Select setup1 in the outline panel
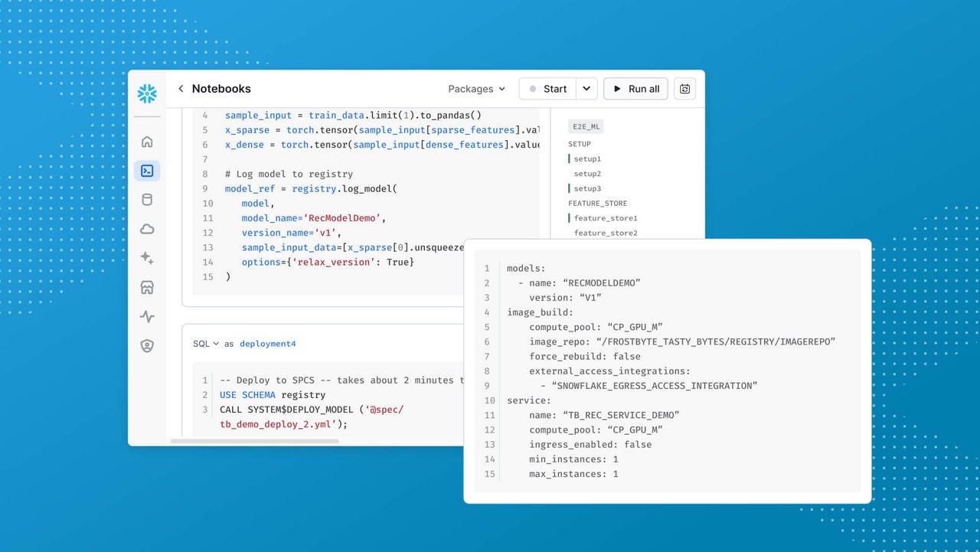This screenshot has height=552, width=980. (x=587, y=159)
